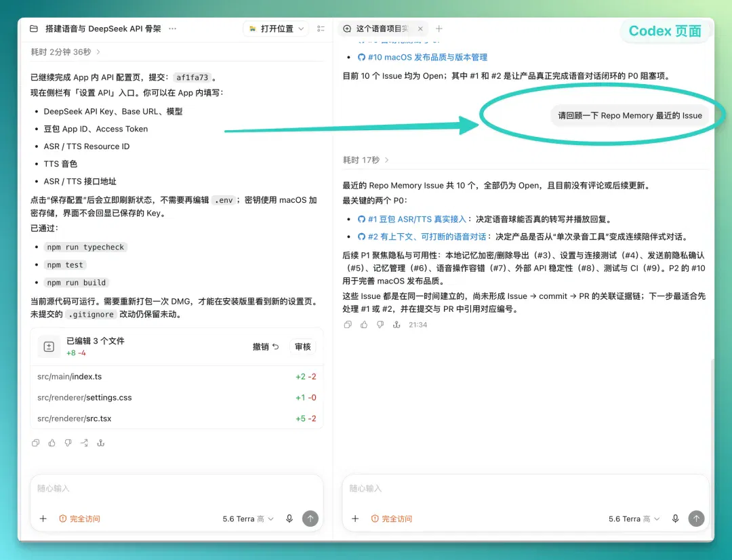The height and width of the screenshot is (560, 732).
Task: Click 完全访问 in the 这个语音项目 pane composer
Action: (x=392, y=519)
